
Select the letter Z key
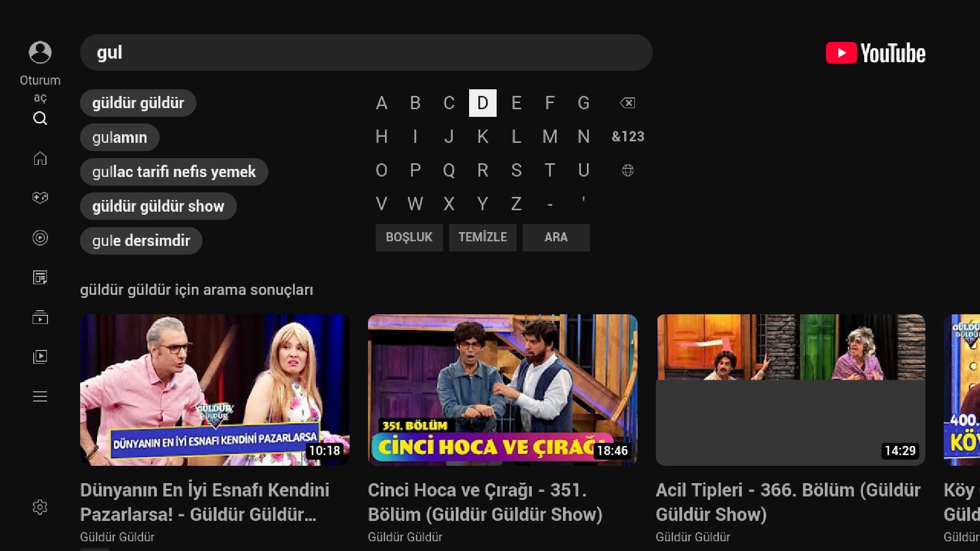pos(517,204)
